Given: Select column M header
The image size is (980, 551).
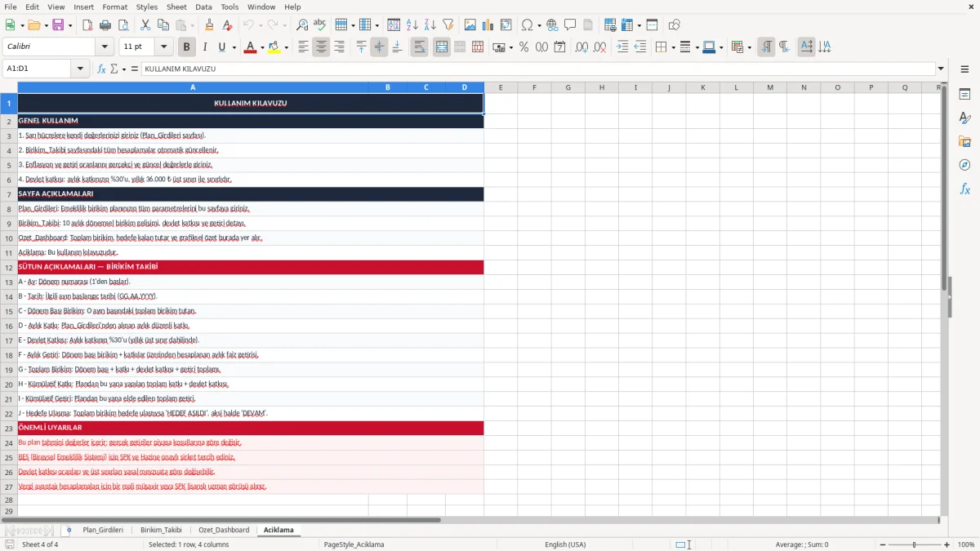Looking at the screenshot, I should tap(769, 87).
